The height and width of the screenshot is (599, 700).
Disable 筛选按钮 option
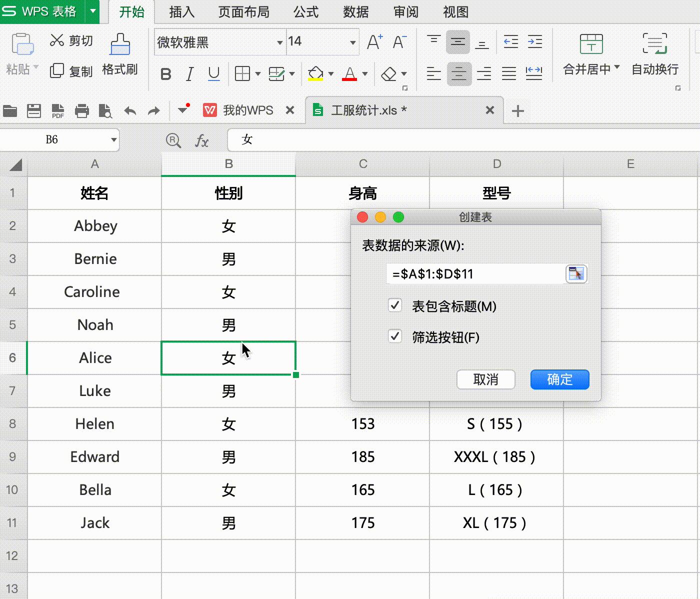click(x=395, y=336)
